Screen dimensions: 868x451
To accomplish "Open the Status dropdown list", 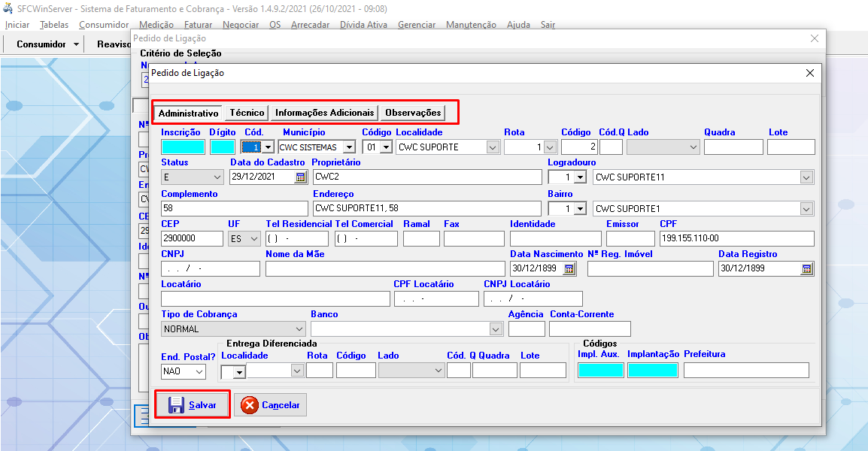I will (217, 177).
